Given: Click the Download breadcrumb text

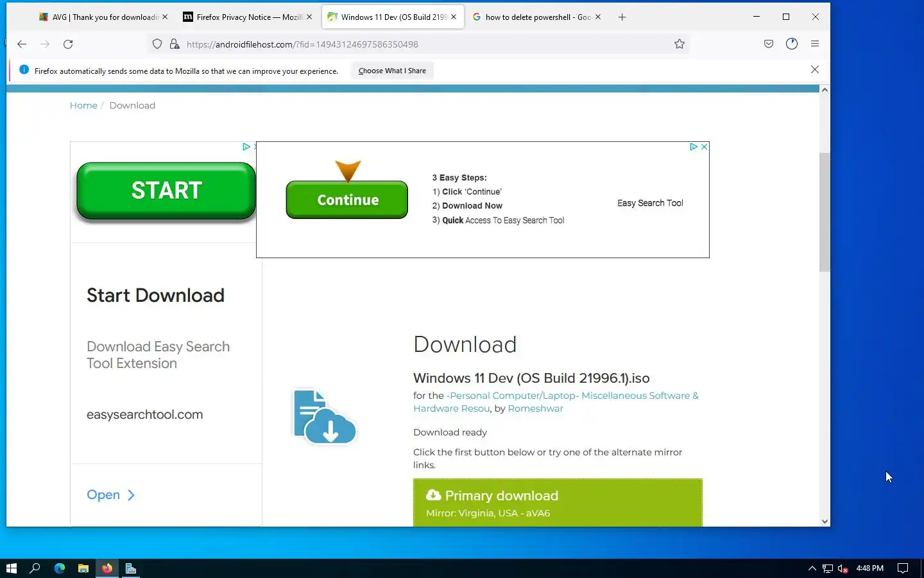Looking at the screenshot, I should [132, 105].
